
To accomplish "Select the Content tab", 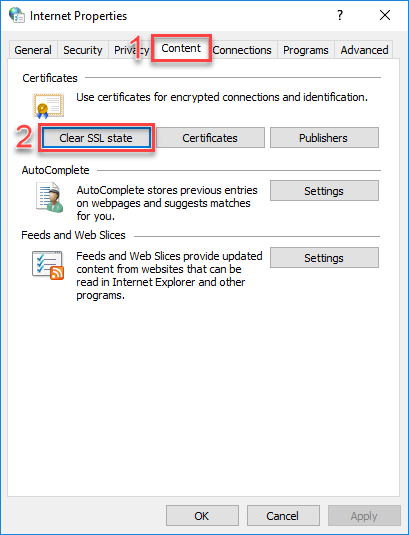I will 181,48.
